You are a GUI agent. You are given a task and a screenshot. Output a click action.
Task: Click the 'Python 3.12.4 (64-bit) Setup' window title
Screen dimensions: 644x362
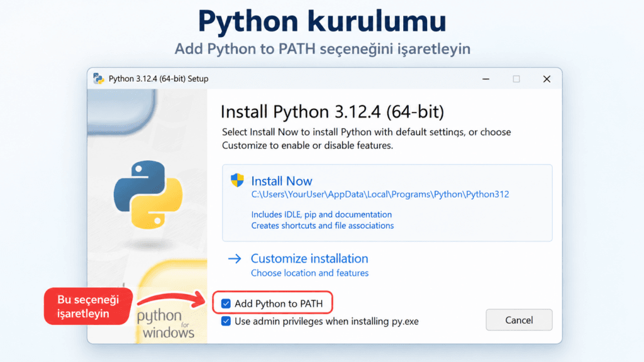pos(158,79)
